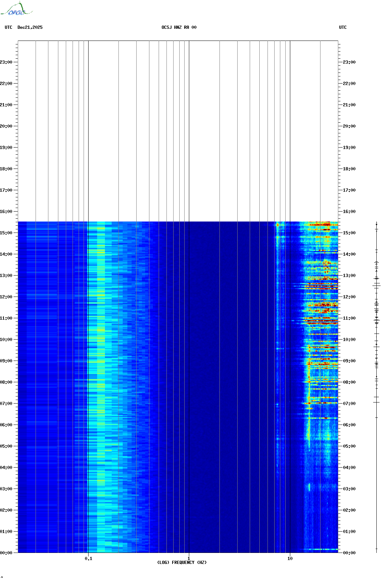Select the date text Dec21,2025
The width and height of the screenshot is (392, 581).
click(x=30, y=27)
